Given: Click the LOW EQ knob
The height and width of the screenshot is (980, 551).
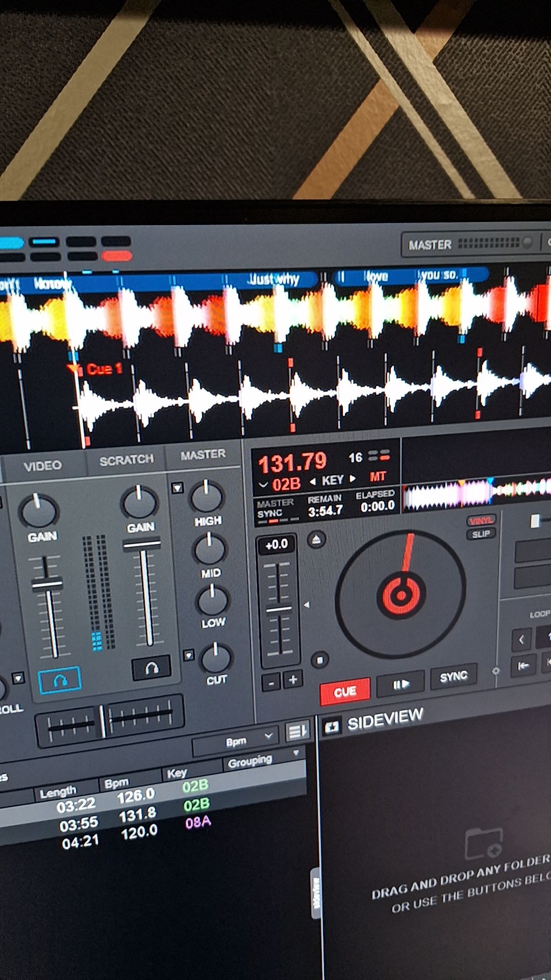Looking at the screenshot, I should tap(213, 600).
